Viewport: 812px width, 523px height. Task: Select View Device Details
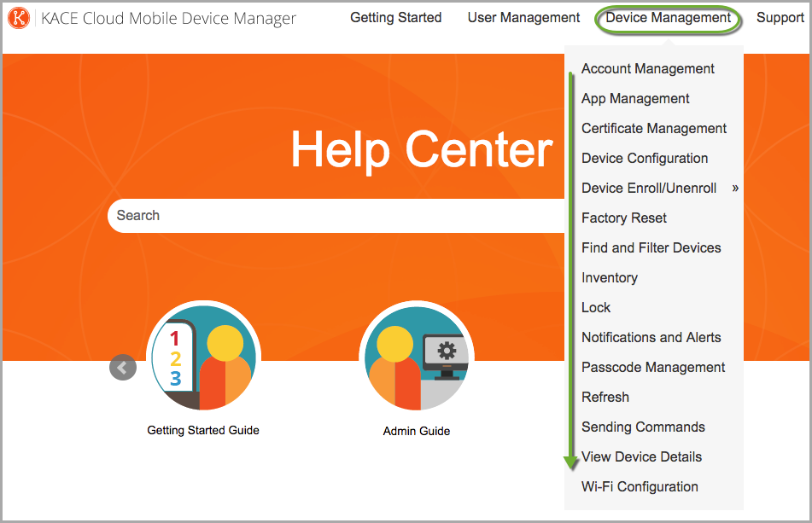click(x=641, y=457)
